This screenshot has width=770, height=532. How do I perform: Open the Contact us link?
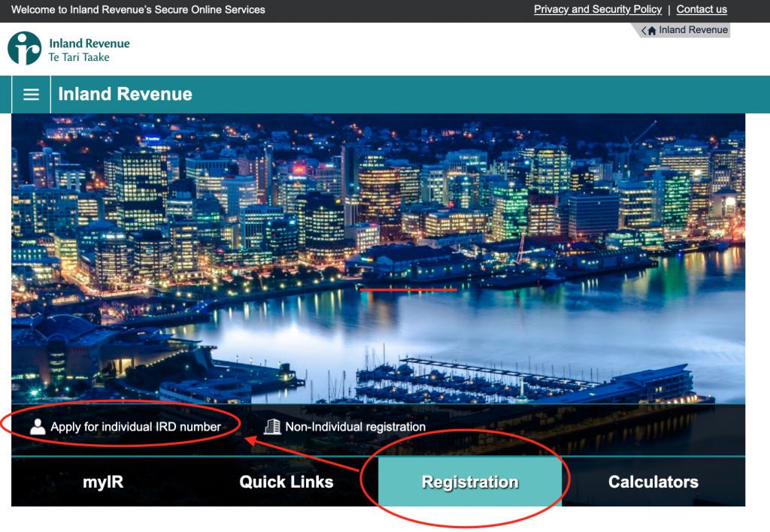[x=702, y=9]
